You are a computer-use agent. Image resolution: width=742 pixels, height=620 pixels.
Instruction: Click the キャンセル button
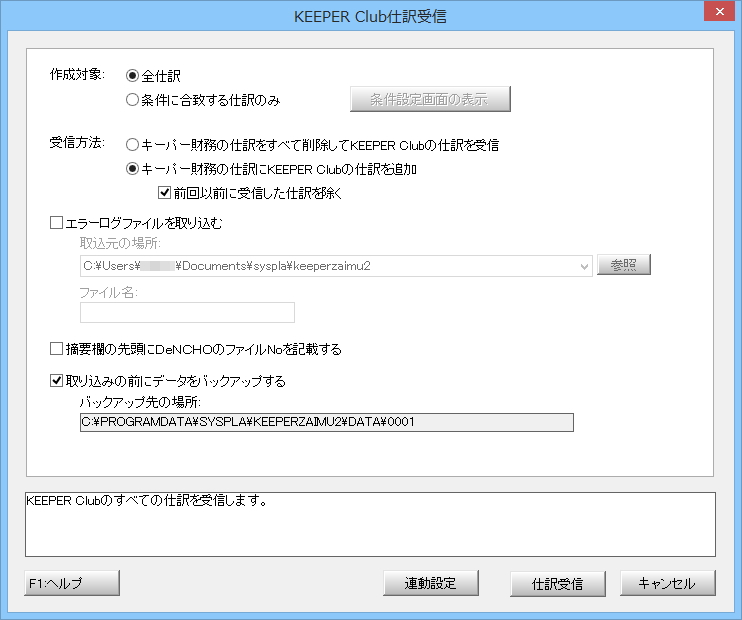[668, 583]
